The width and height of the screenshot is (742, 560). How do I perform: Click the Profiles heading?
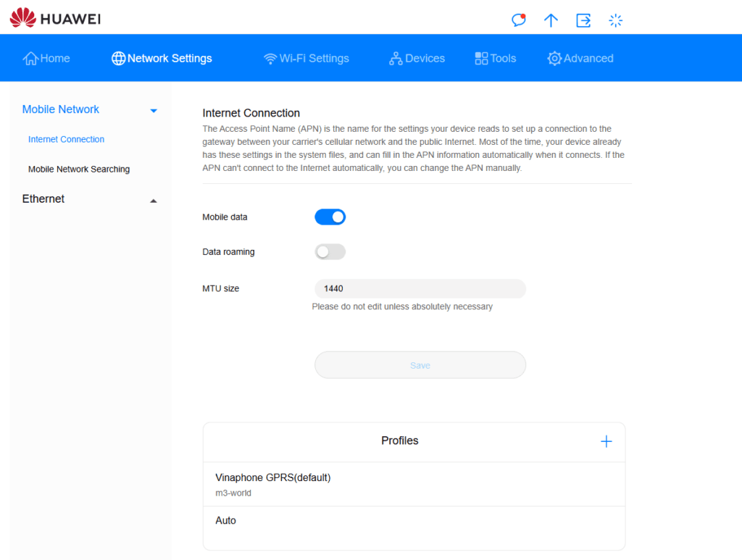click(400, 440)
